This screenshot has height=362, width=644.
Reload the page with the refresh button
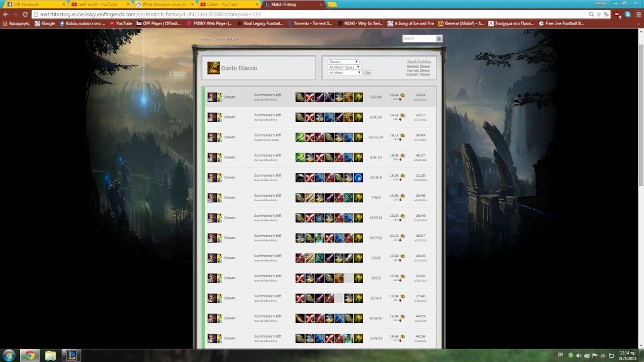pyautogui.click(x=25, y=14)
